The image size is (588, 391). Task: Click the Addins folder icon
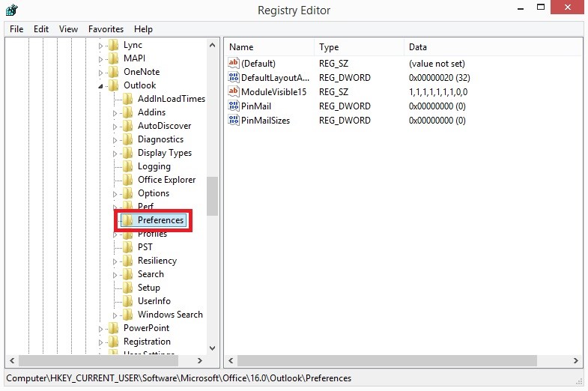point(128,113)
